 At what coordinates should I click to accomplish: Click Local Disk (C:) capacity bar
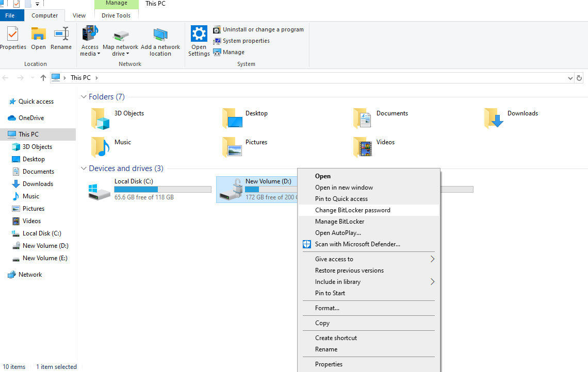[163, 190]
